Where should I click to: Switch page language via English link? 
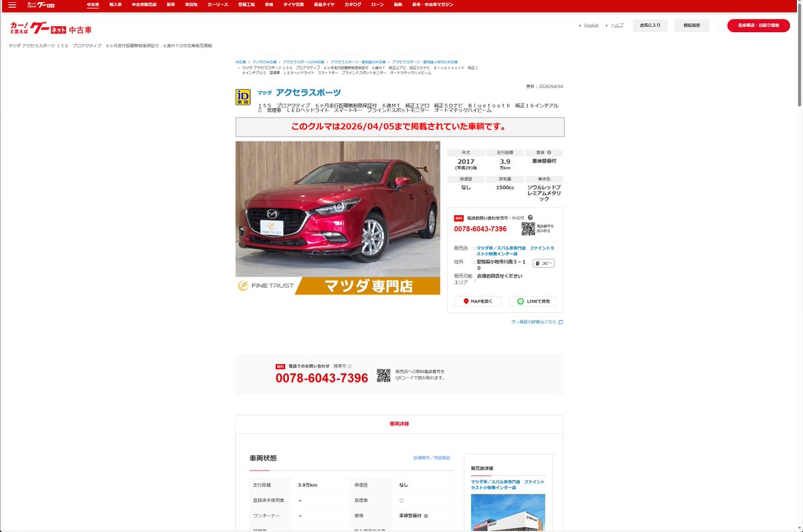click(x=592, y=25)
